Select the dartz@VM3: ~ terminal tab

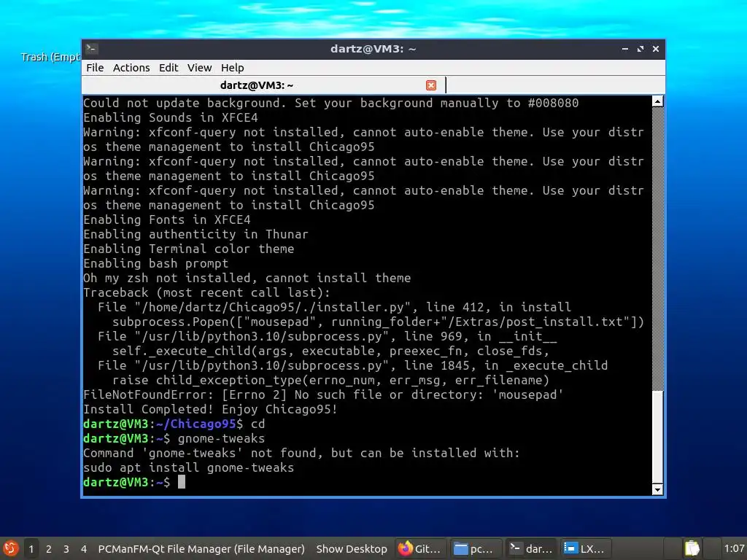(x=257, y=85)
